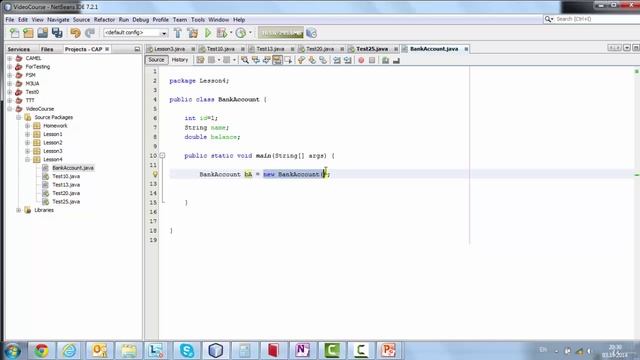Switch to the Services tab
Viewport: 640px width, 360px height.
pyautogui.click(x=19, y=49)
